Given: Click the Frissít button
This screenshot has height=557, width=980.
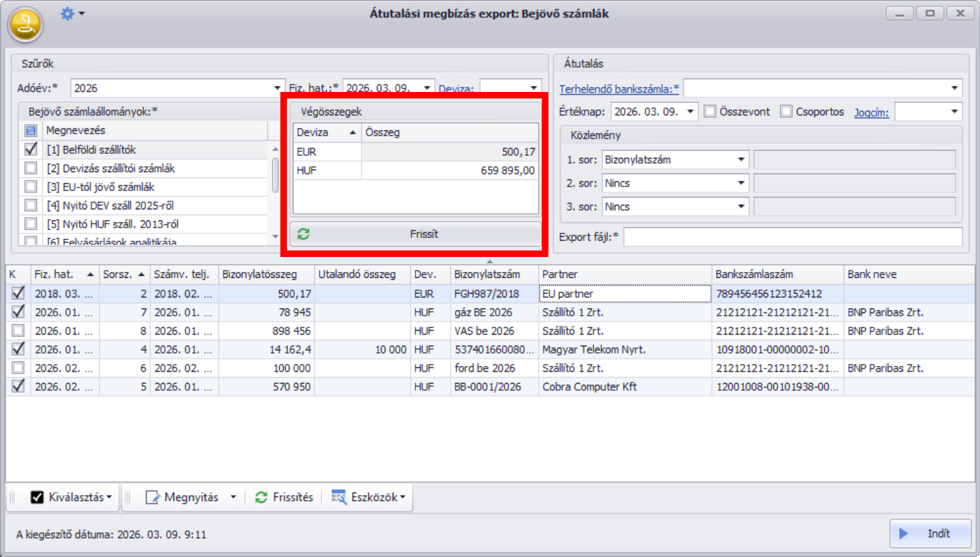Looking at the screenshot, I should coord(424,234).
